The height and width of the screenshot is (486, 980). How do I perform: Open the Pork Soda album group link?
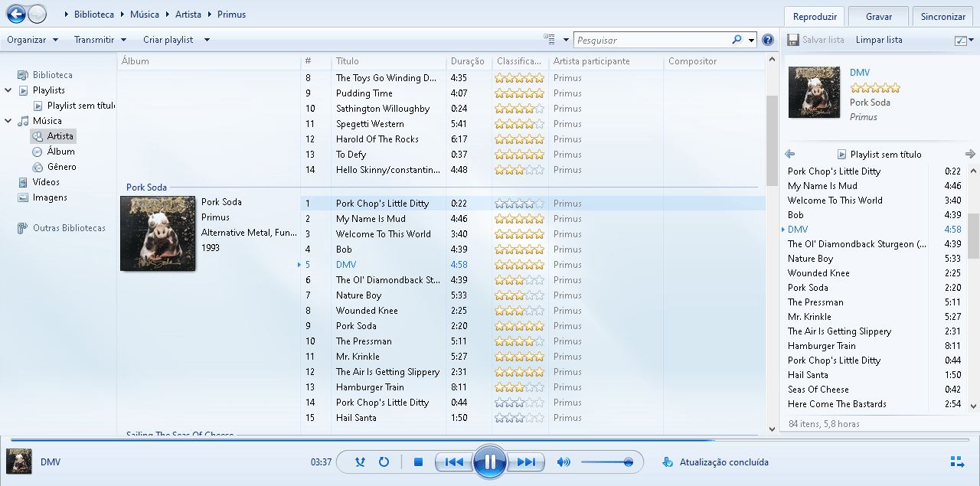(x=146, y=188)
